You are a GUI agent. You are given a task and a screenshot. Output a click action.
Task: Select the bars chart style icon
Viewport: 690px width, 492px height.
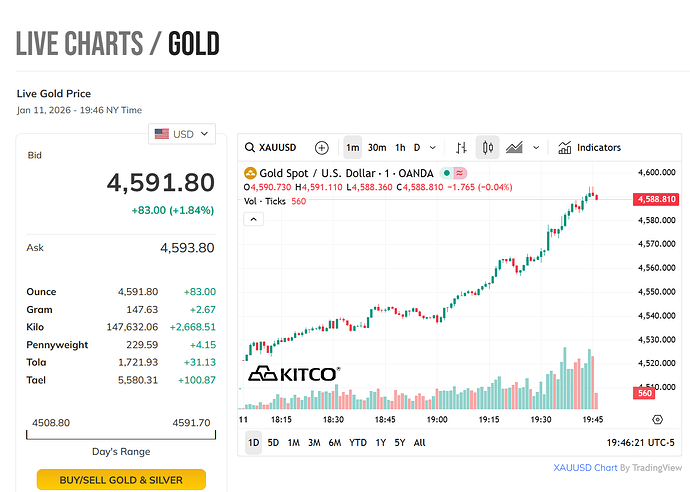[x=461, y=148]
